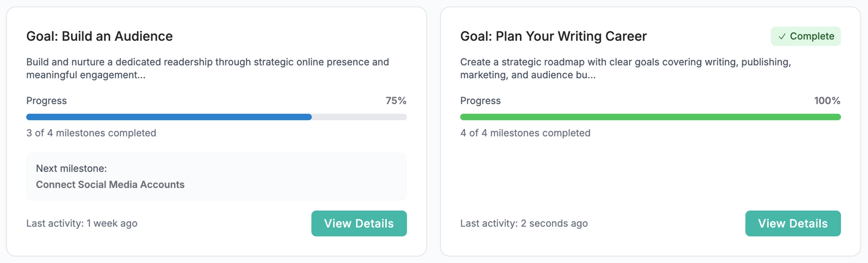The width and height of the screenshot is (868, 263).
Task: Click the "Connect Social Media Accounts" milestone
Action: coord(110,184)
